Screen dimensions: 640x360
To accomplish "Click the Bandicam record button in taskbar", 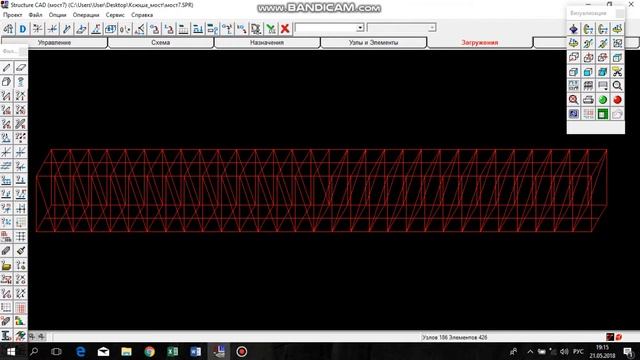I will click(x=242, y=351).
